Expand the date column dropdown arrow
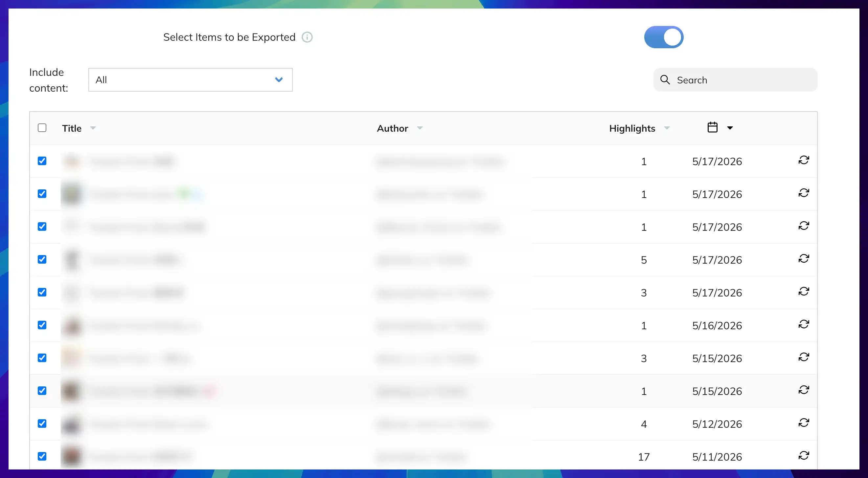This screenshot has width=868, height=478. tap(730, 128)
